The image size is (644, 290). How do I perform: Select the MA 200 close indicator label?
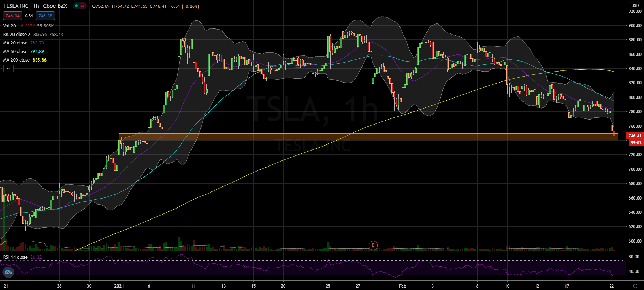click(x=16, y=60)
